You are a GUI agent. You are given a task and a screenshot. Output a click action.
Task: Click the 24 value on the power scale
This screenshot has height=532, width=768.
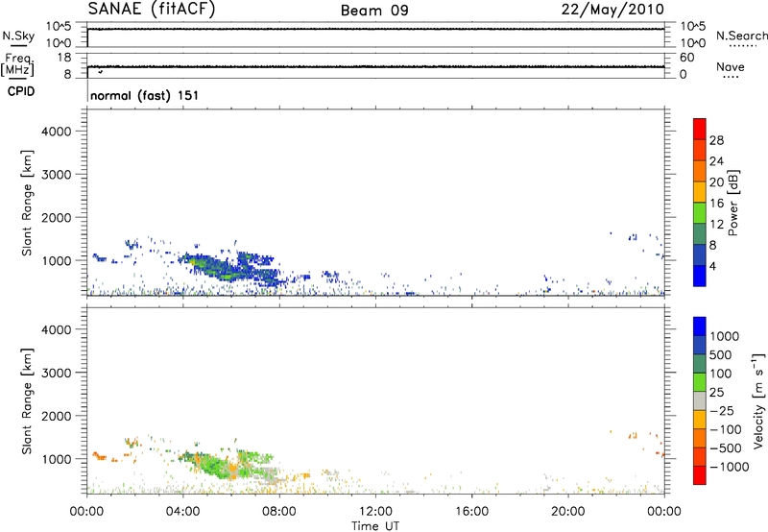[716, 161]
